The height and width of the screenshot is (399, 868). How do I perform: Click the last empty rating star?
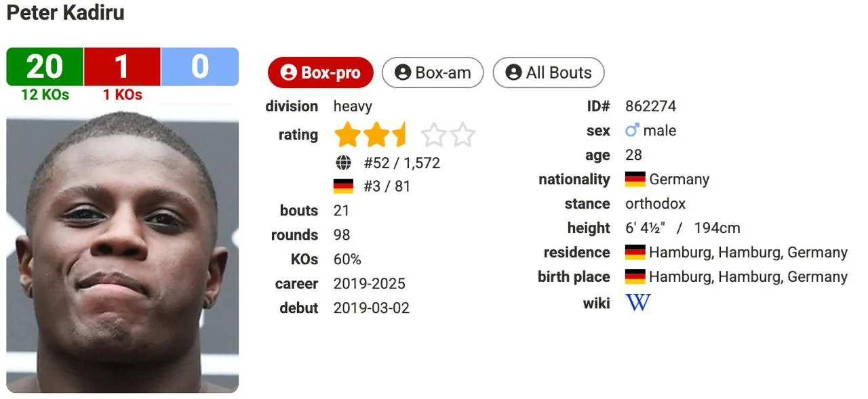(462, 135)
